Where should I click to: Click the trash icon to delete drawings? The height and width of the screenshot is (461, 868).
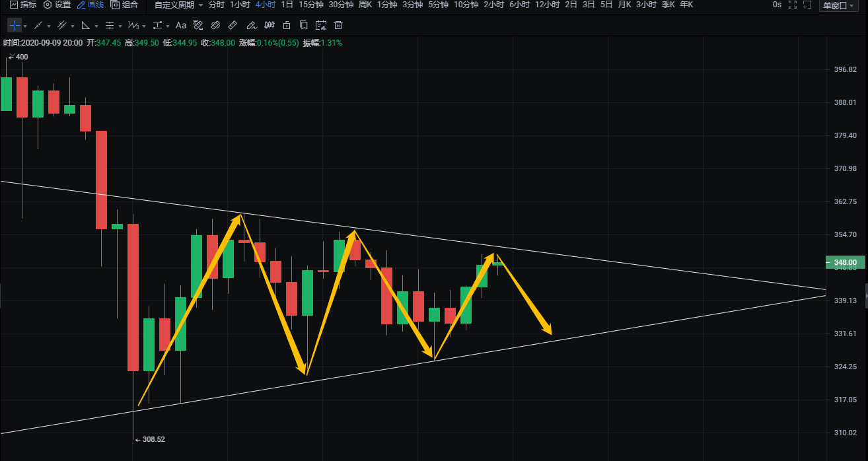338,26
